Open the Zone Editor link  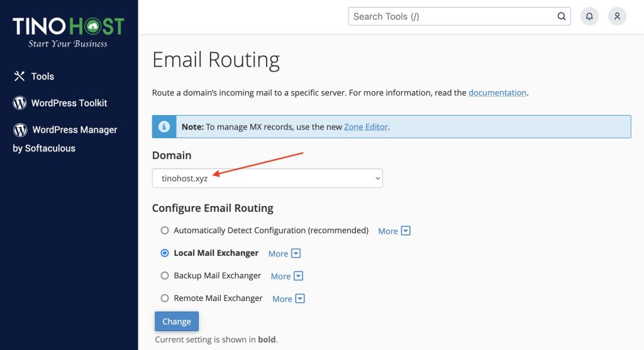tap(366, 127)
